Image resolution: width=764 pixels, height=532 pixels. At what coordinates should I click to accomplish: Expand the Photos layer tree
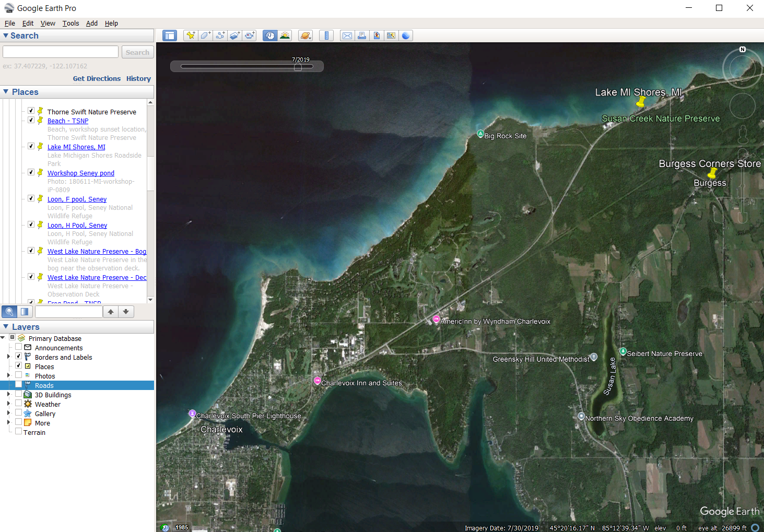(8, 375)
